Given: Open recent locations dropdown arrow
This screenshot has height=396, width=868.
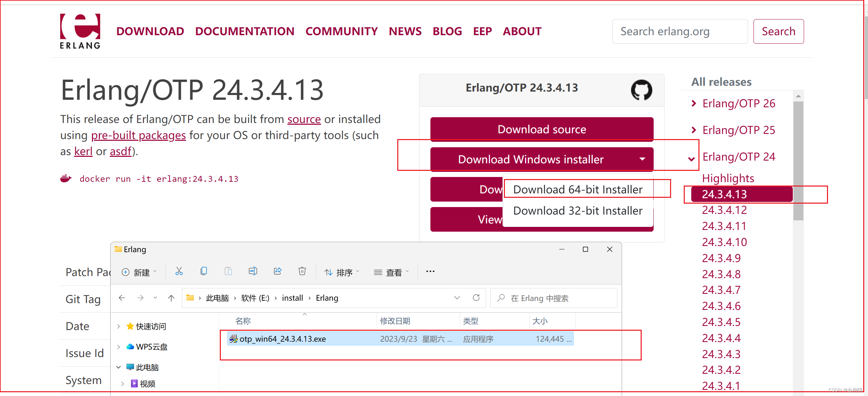Looking at the screenshot, I should click(156, 298).
